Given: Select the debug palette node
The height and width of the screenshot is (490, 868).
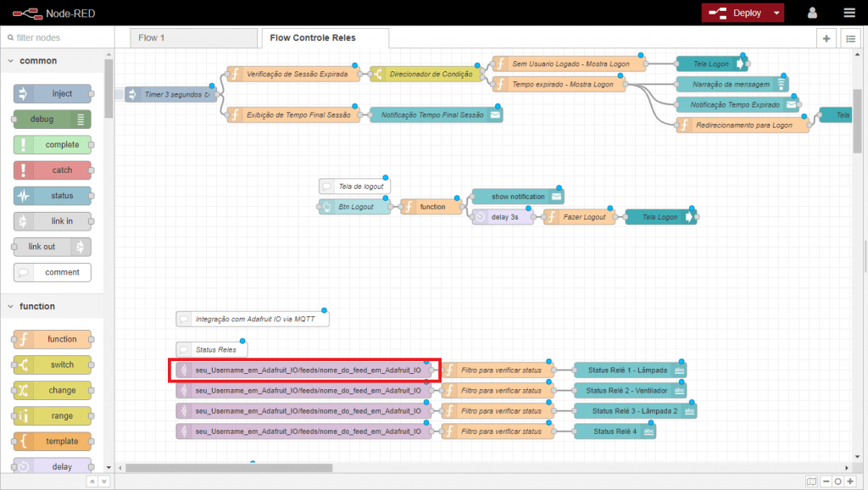Looking at the screenshot, I should 53,119.
